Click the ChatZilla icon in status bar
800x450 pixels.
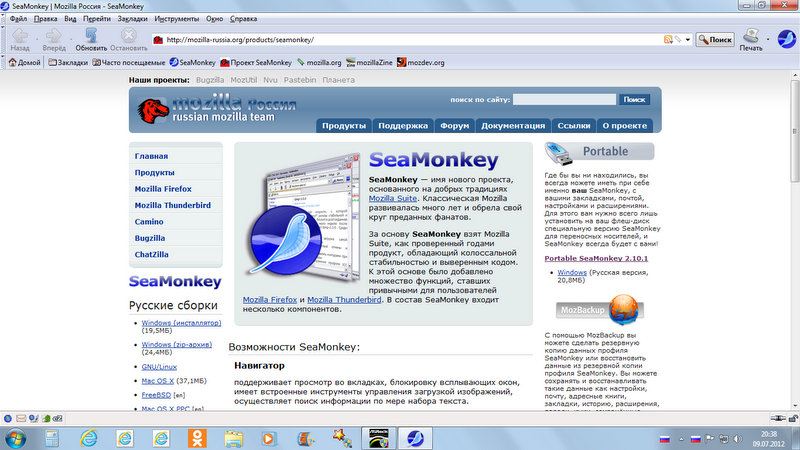click(58, 418)
